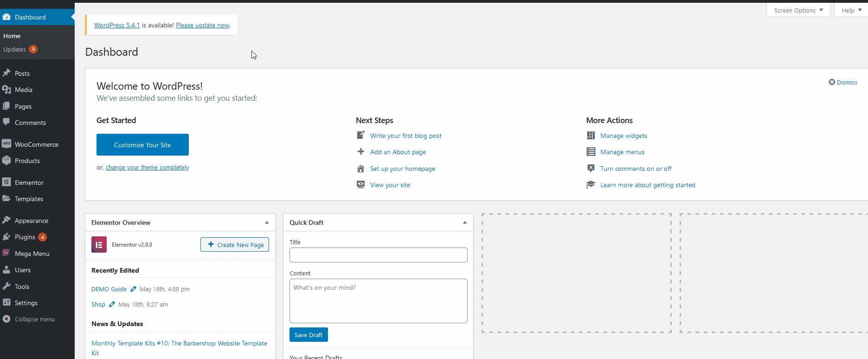The width and height of the screenshot is (868, 359).
Task: Click the WooCommerce logo icon
Action: (6, 144)
